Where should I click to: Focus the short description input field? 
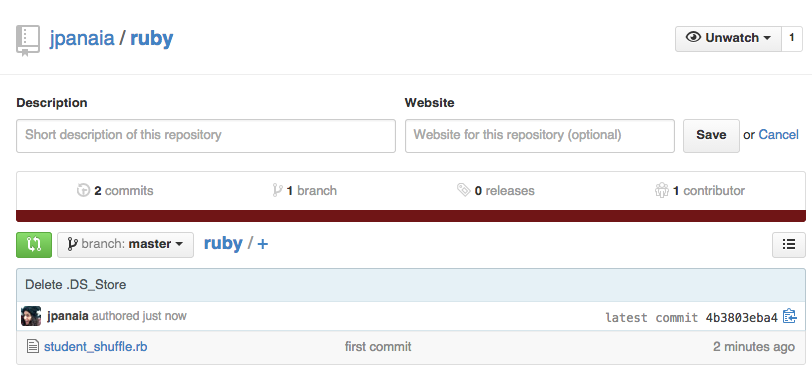tap(206, 136)
